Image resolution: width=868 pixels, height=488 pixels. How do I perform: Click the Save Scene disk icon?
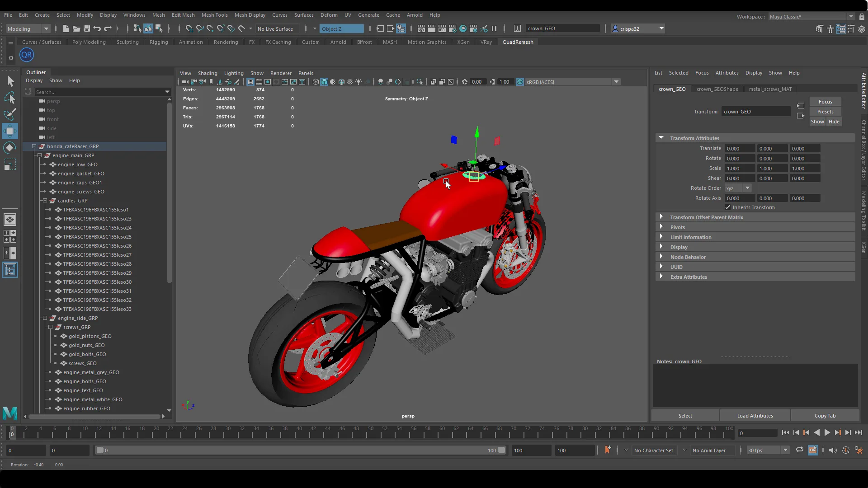(86, 28)
